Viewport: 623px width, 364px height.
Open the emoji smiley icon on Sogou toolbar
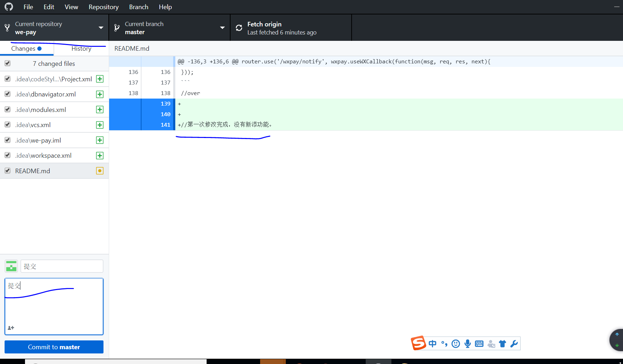click(x=456, y=344)
